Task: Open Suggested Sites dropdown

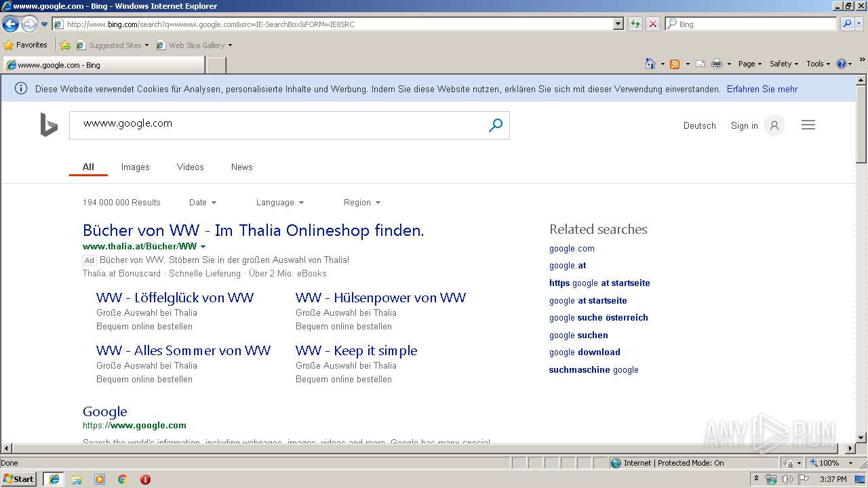Action: [113, 45]
